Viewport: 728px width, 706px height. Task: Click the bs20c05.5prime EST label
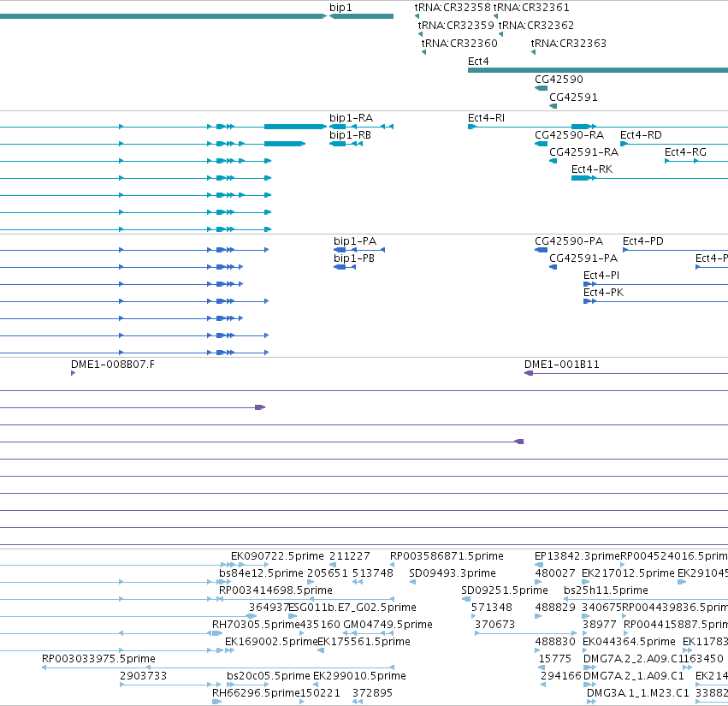click(269, 676)
